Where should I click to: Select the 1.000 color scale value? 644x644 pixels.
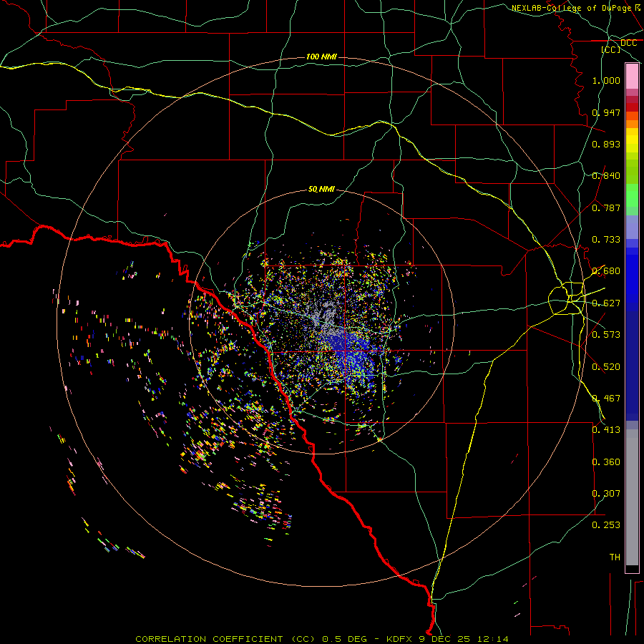click(606, 80)
